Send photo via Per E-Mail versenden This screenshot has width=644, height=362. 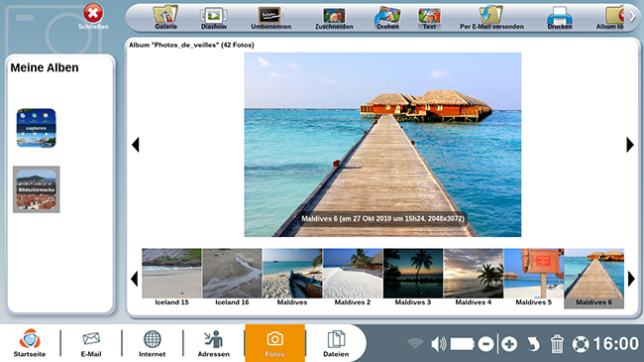pos(491,18)
